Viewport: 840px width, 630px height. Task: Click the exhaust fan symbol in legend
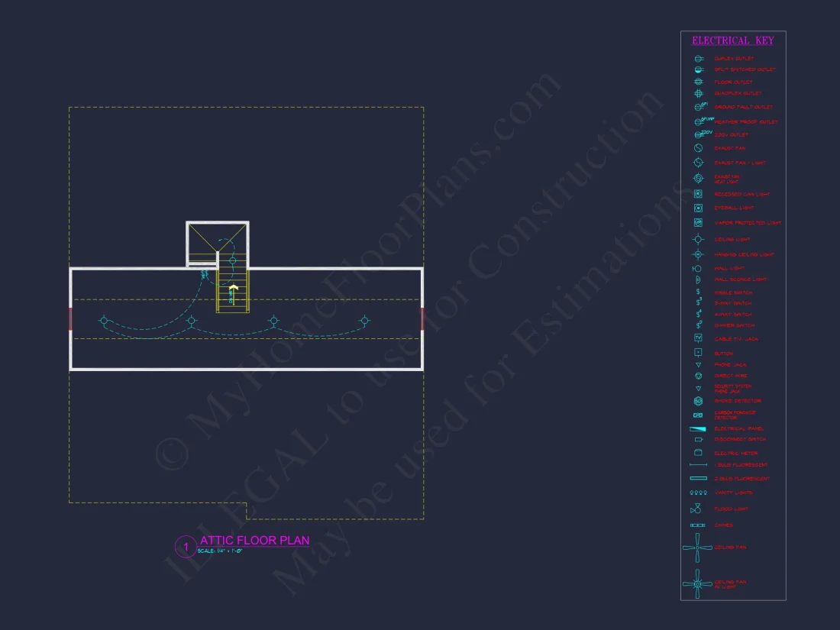(x=697, y=148)
